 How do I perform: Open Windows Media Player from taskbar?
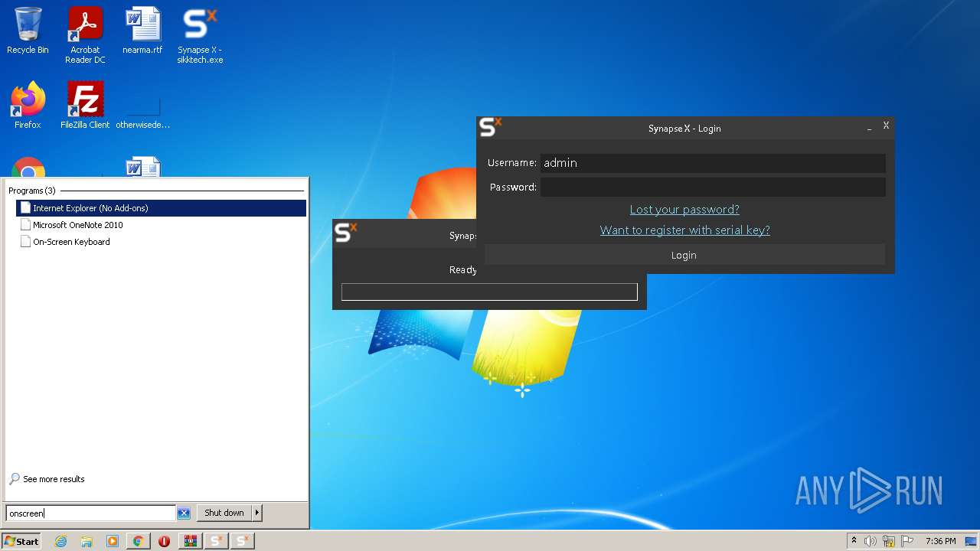pos(113,541)
